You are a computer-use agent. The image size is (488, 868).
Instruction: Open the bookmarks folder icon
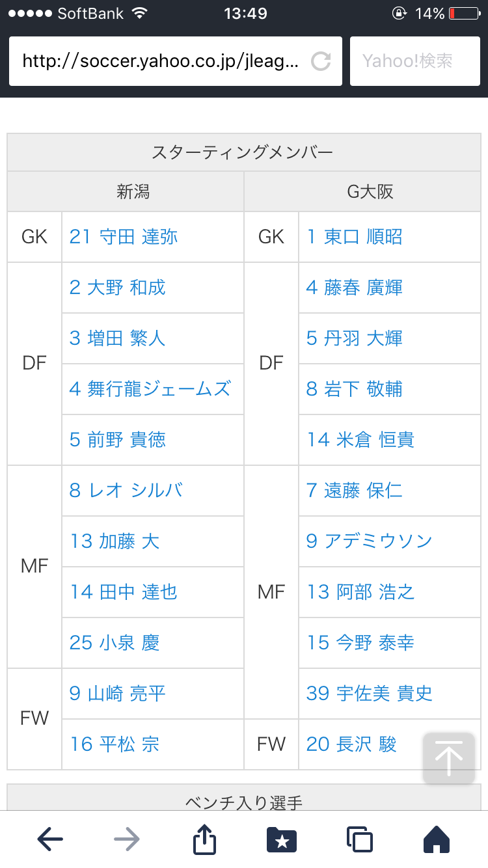pyautogui.click(x=282, y=839)
